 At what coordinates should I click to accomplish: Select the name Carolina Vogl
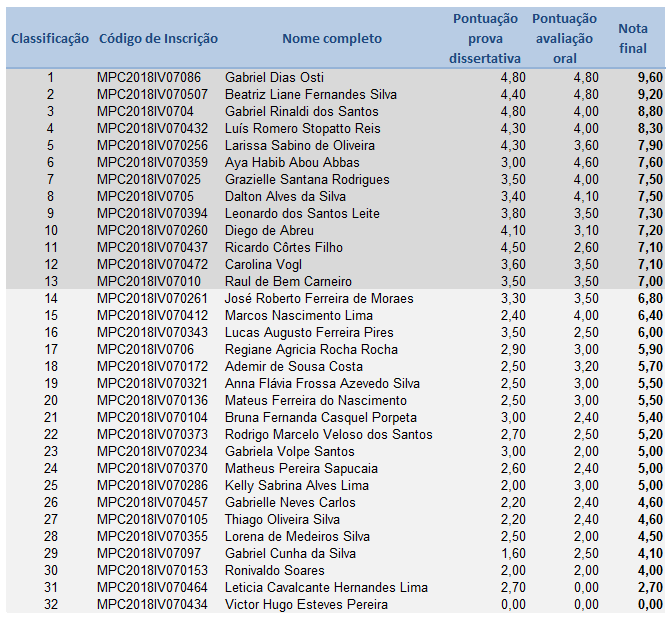click(x=265, y=264)
